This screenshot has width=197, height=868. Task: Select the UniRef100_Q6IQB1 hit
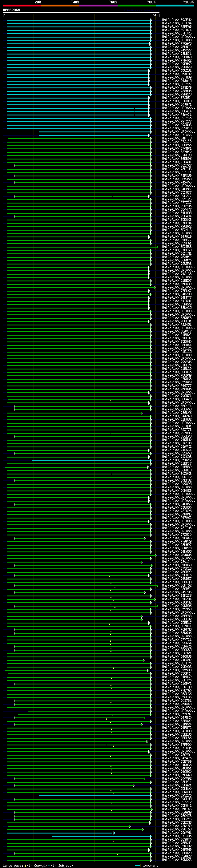tap(176, 426)
